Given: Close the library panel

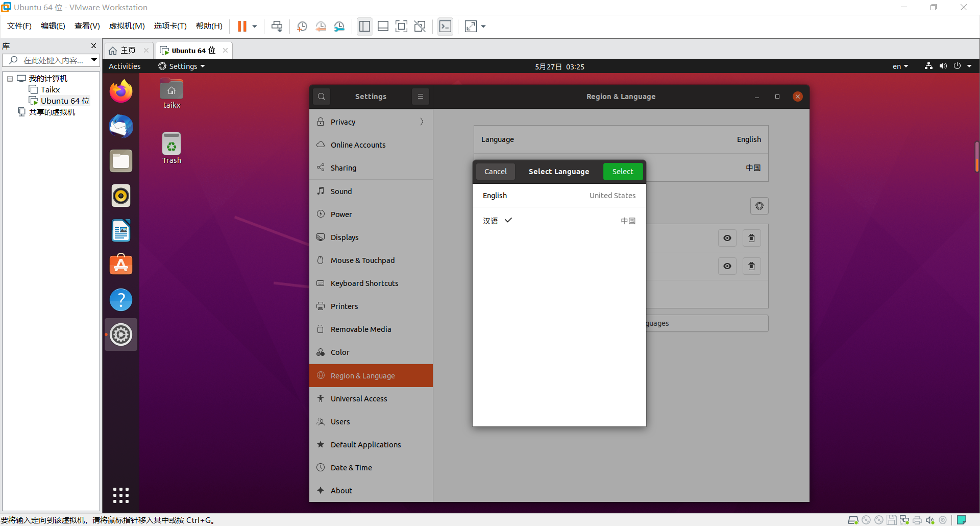Looking at the screenshot, I should pos(93,46).
